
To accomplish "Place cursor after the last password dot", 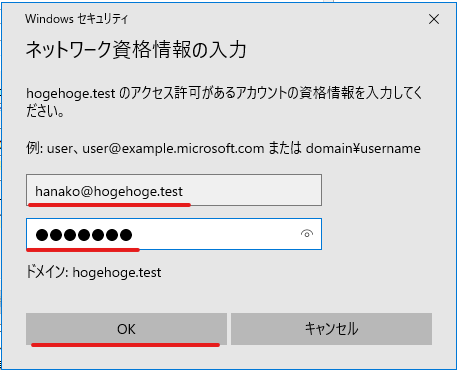I will 134,235.
